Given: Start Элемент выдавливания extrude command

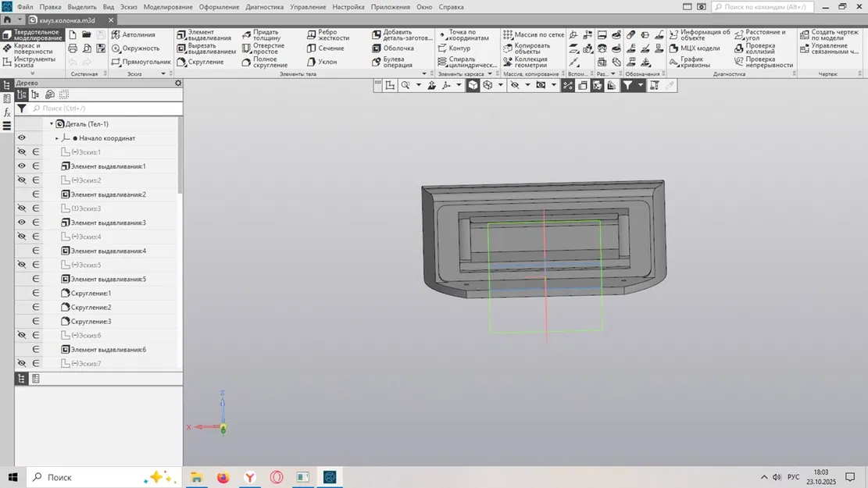Looking at the screenshot, I should (x=204, y=35).
